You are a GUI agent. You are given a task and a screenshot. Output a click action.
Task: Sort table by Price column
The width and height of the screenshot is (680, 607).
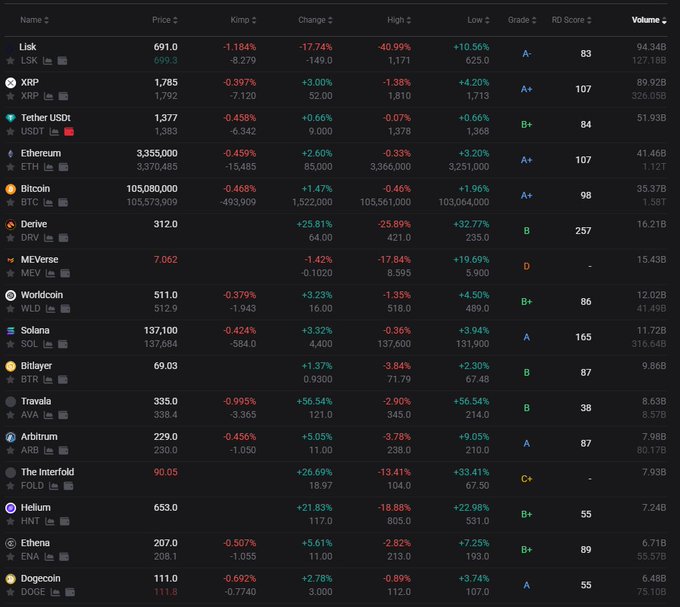tap(165, 20)
